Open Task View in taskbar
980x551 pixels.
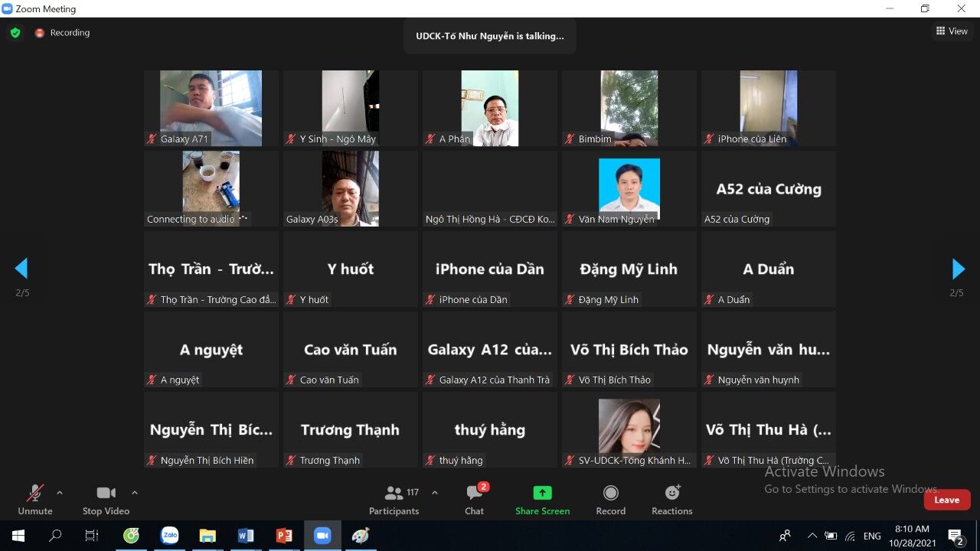click(92, 536)
